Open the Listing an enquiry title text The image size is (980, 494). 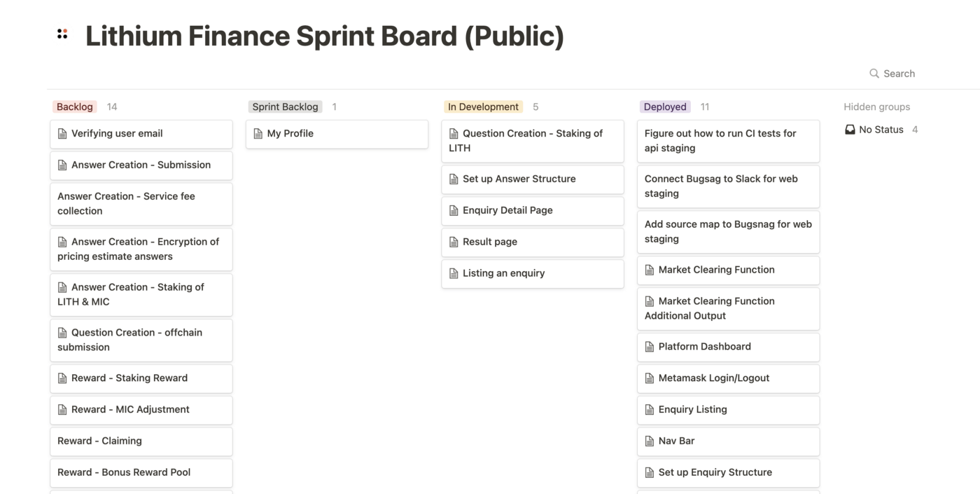pyautogui.click(x=503, y=273)
